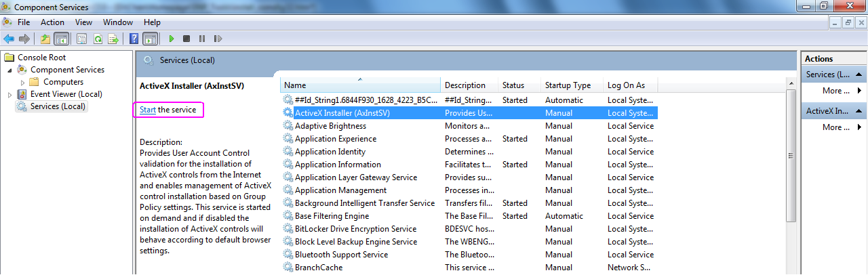Viewport: 868px width, 275px height.
Task: Collapse the Component Services tree node
Action: (9, 70)
